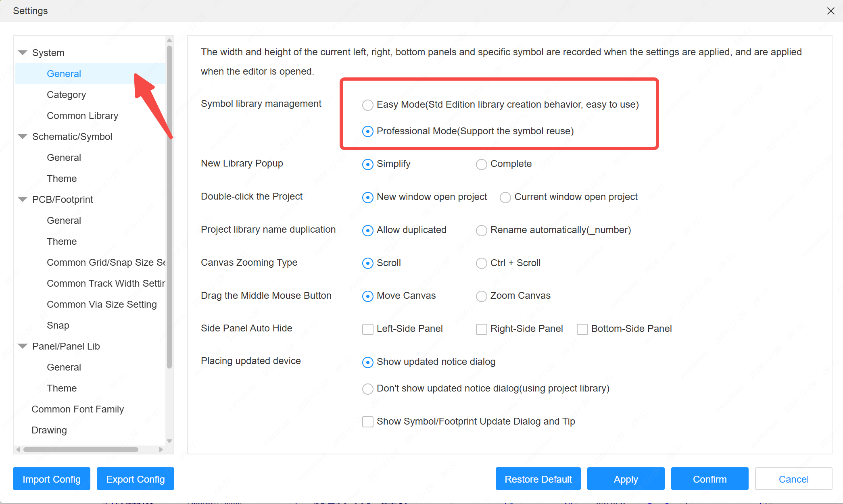The image size is (843, 504).
Task: Collapse the System tree section
Action: (23, 53)
